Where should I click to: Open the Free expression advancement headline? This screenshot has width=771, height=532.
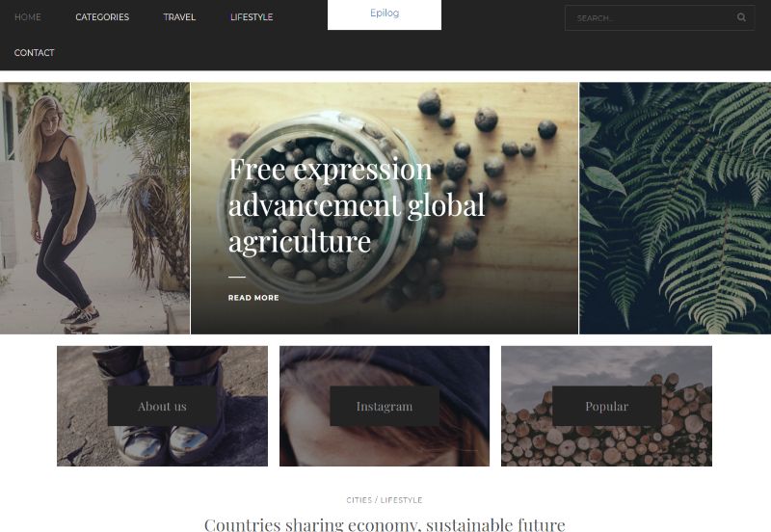point(357,205)
